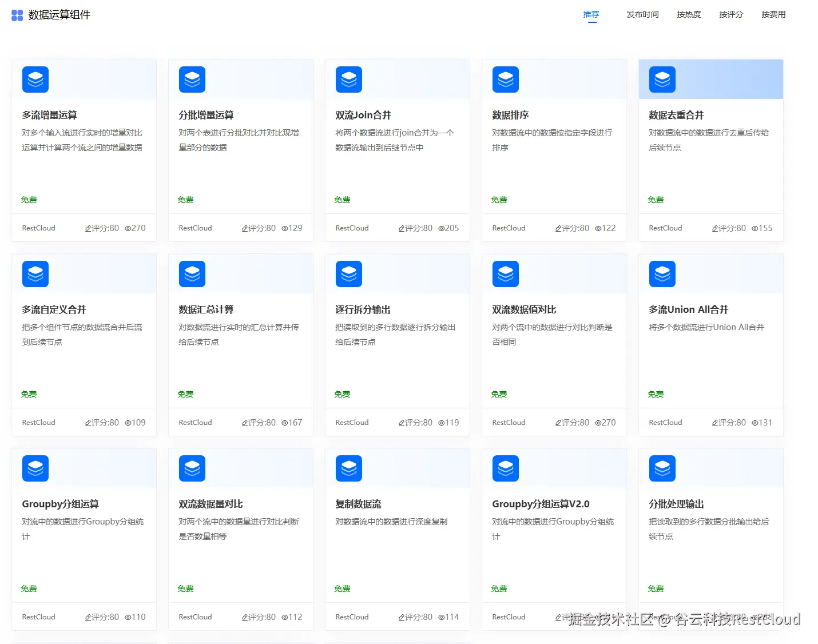This screenshot has width=818, height=644.
Task: Click 免费 label on 逐行拆分输出 card
Action: 342,393
